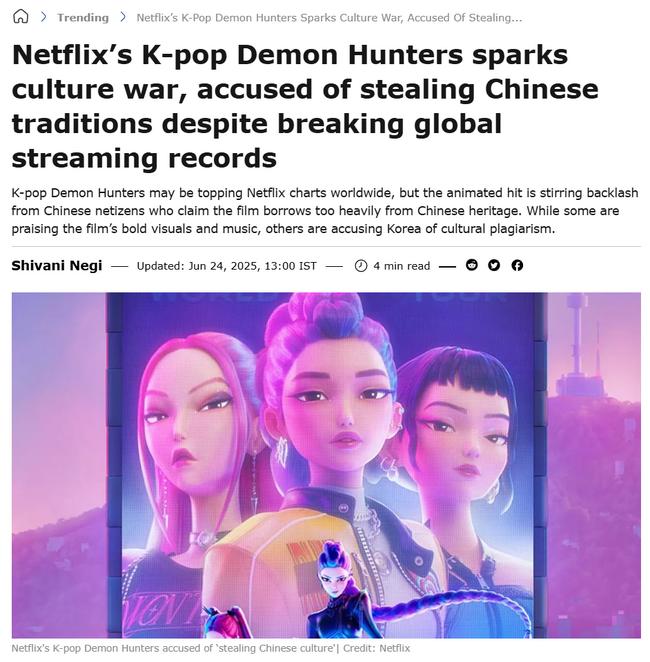
Task: Go to homepage via house icon
Action: click(x=20, y=17)
